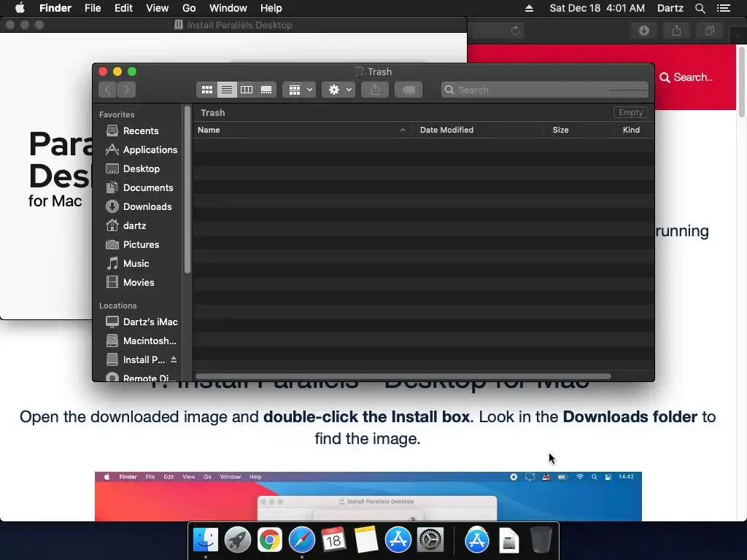
Task: Click the Share toolbar button in Trash
Action: click(x=375, y=90)
